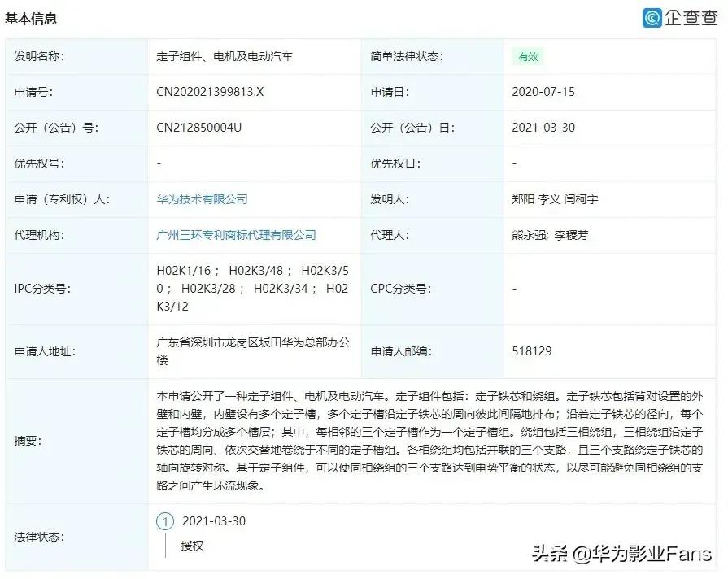Open the 华为技术有限公司 applicant link
Screen dimensions: 728x579
tap(202, 199)
